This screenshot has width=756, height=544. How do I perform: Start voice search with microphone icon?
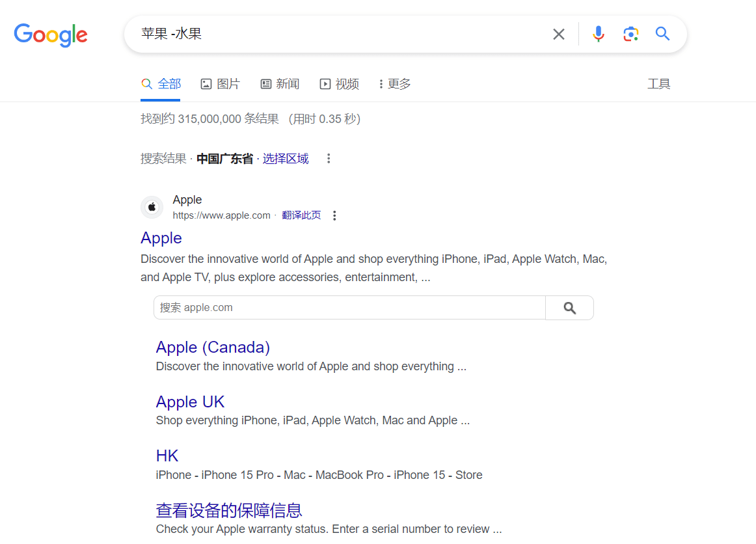coord(599,34)
